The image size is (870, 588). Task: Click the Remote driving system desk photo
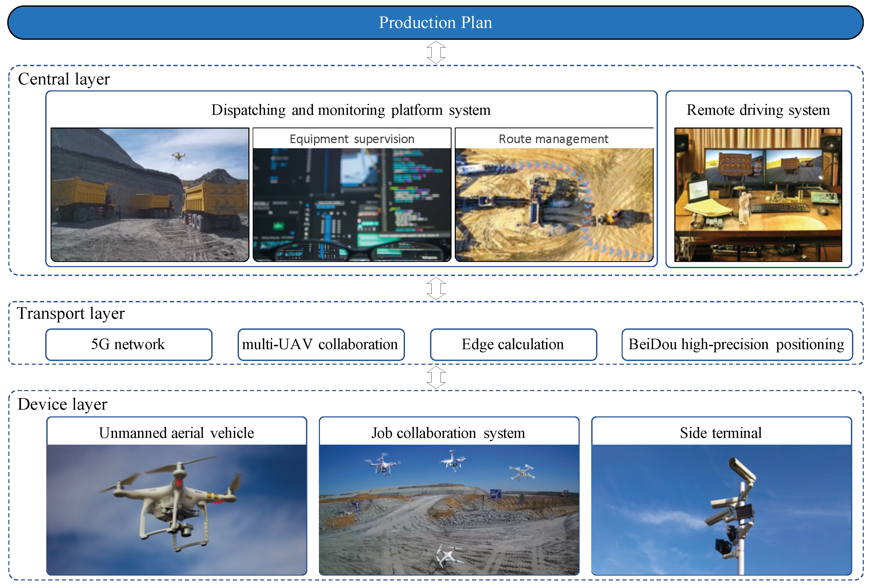(x=758, y=195)
